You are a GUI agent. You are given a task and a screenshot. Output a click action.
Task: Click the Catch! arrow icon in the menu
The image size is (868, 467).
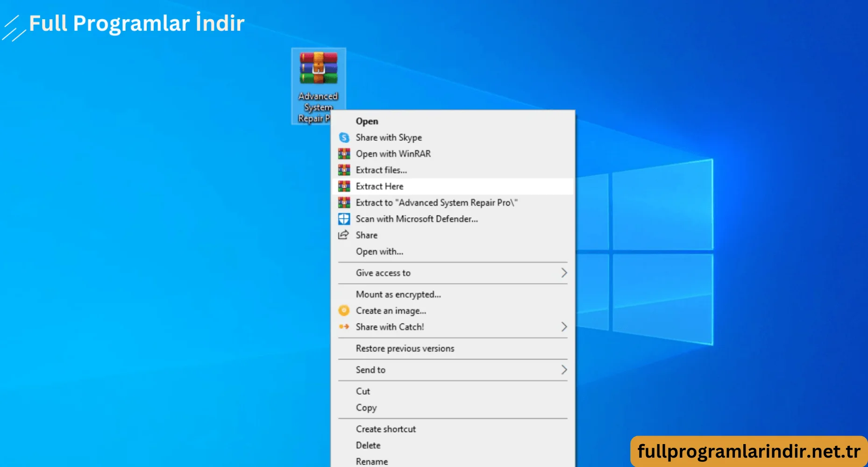(x=344, y=327)
